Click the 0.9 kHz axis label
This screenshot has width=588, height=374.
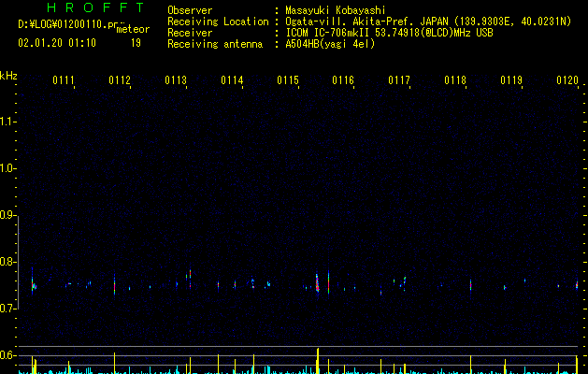click(7, 215)
